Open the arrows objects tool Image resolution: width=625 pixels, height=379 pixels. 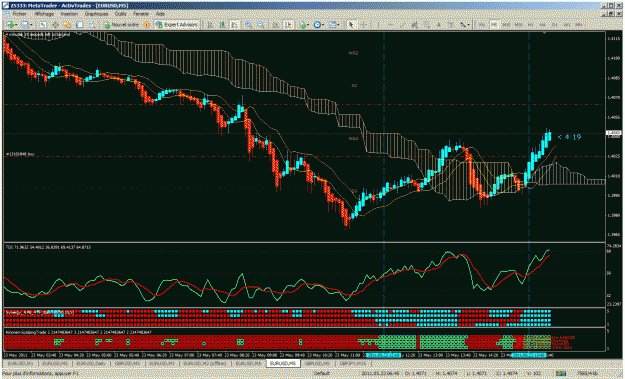tap(462, 25)
